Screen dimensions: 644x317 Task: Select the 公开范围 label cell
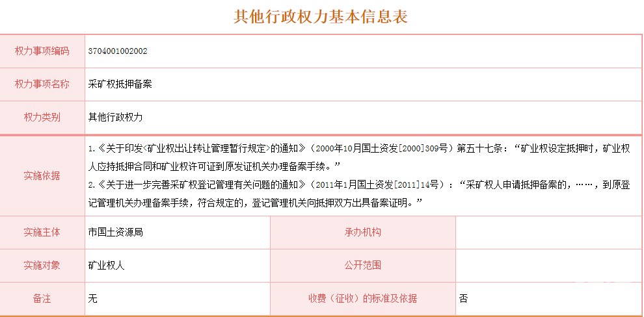coord(362,265)
